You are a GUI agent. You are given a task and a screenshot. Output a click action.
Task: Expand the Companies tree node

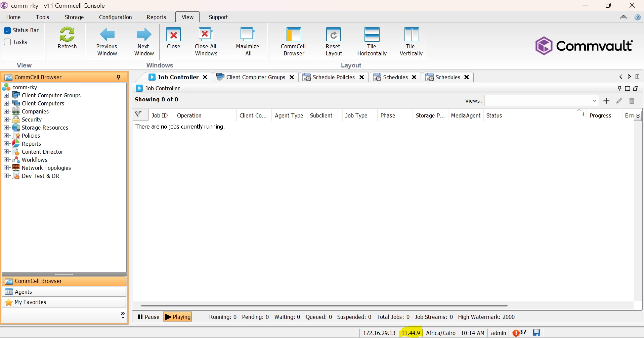[x=6, y=111]
